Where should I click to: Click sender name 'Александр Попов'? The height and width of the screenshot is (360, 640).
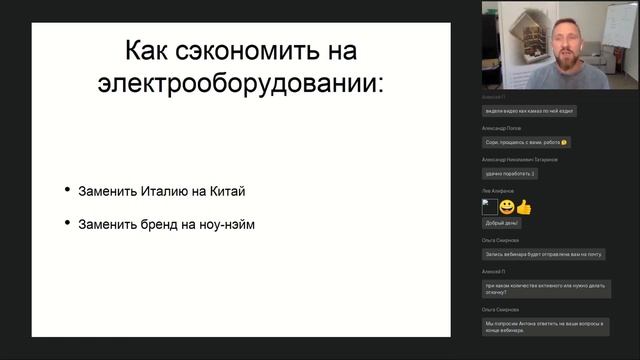point(501,128)
